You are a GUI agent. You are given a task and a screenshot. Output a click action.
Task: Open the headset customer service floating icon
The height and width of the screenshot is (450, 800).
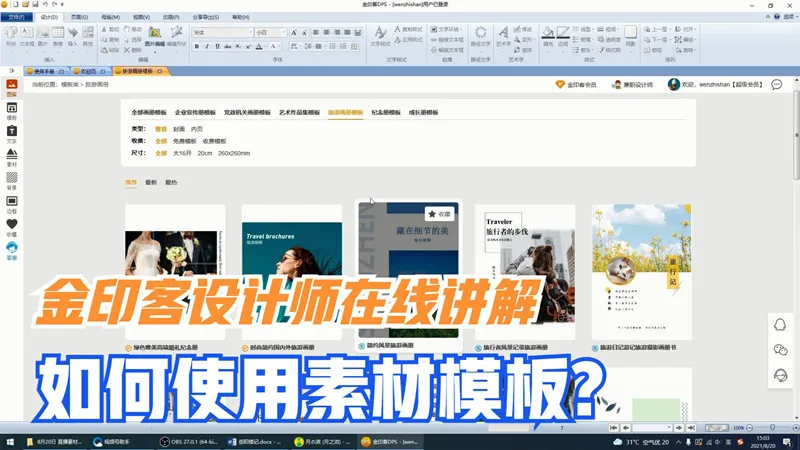(x=780, y=376)
